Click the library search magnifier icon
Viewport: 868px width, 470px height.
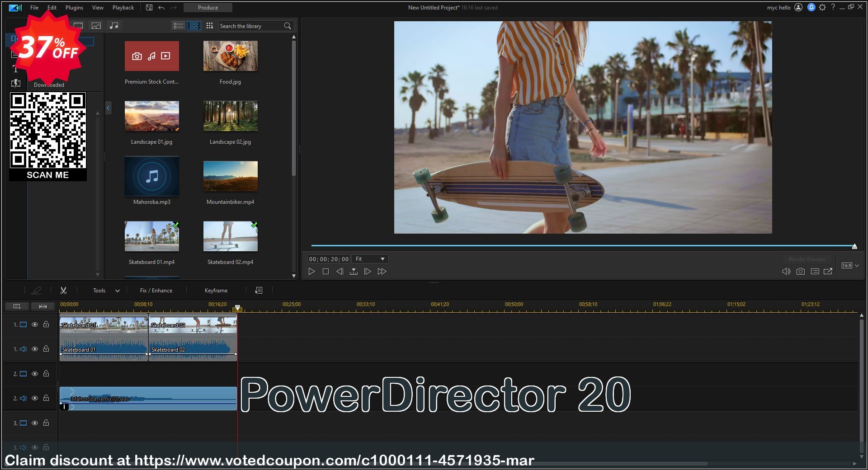pos(288,26)
